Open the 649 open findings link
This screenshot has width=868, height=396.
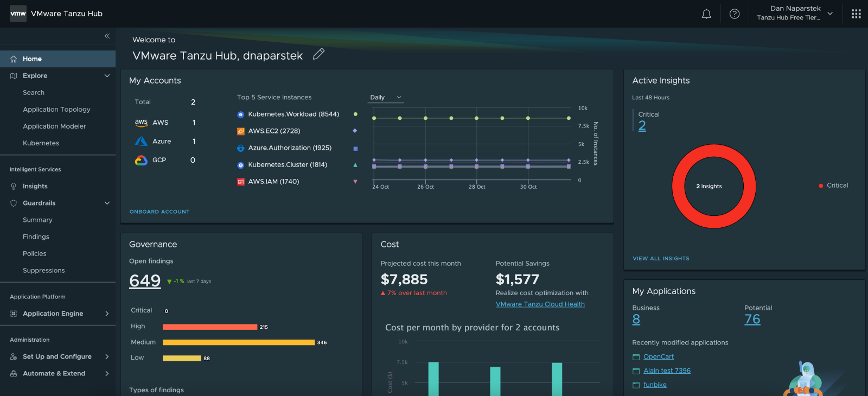pos(145,281)
